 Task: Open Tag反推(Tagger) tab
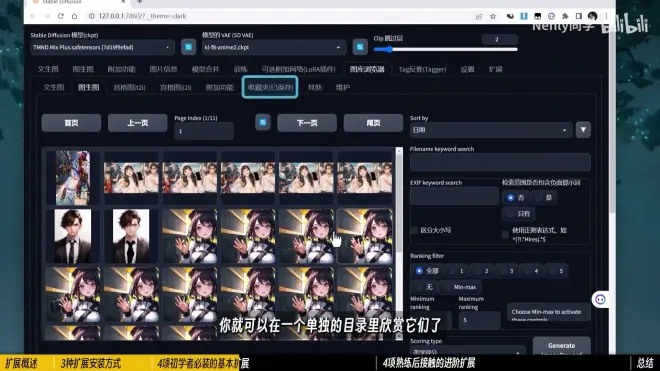(422, 69)
